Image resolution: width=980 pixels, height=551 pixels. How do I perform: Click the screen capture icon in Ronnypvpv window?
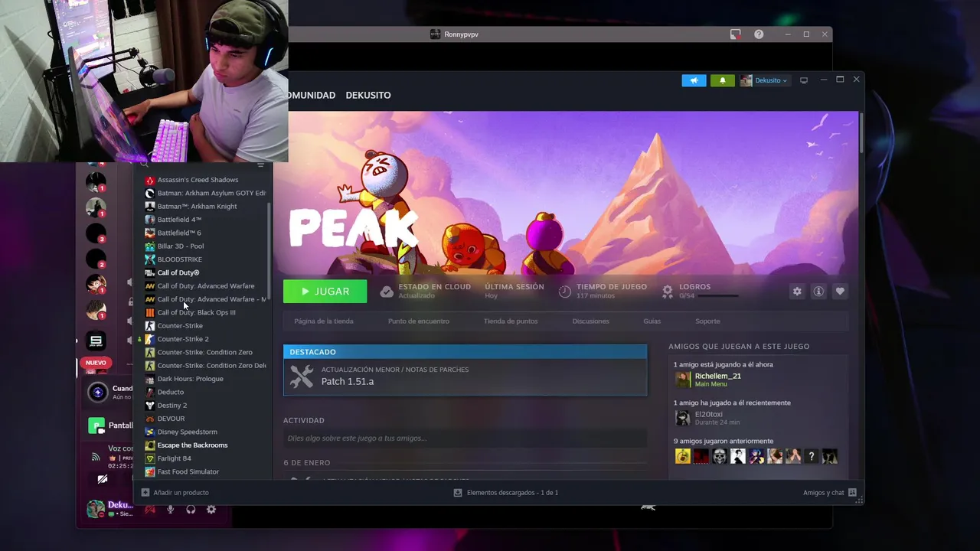click(735, 34)
